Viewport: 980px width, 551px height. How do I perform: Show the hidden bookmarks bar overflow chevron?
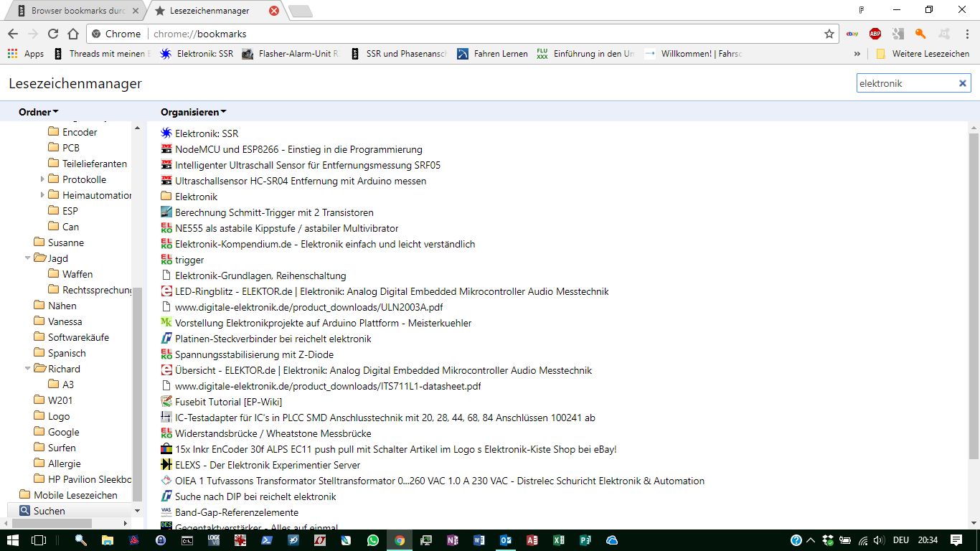(x=857, y=54)
